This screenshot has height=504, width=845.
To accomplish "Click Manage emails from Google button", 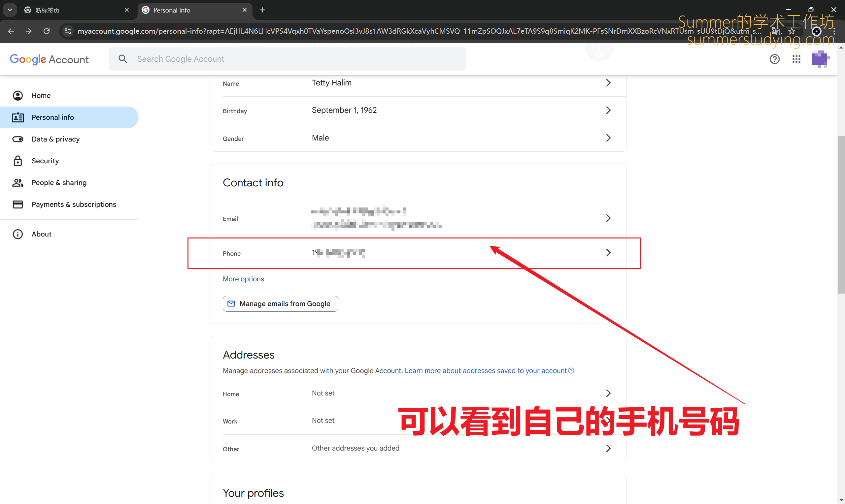I will tap(280, 303).
